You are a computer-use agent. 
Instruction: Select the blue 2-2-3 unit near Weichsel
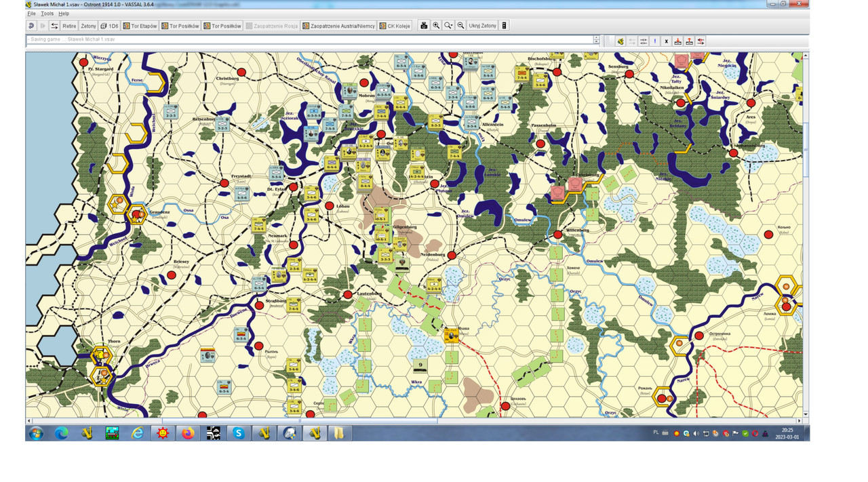(170, 112)
